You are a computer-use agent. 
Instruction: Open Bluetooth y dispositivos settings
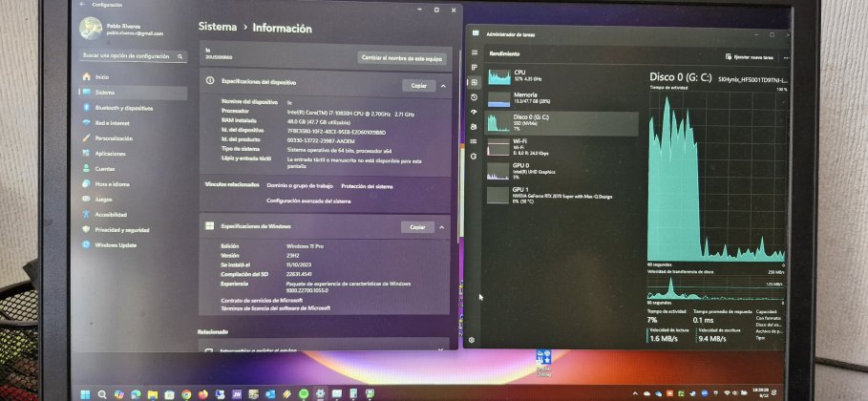pyautogui.click(x=133, y=108)
